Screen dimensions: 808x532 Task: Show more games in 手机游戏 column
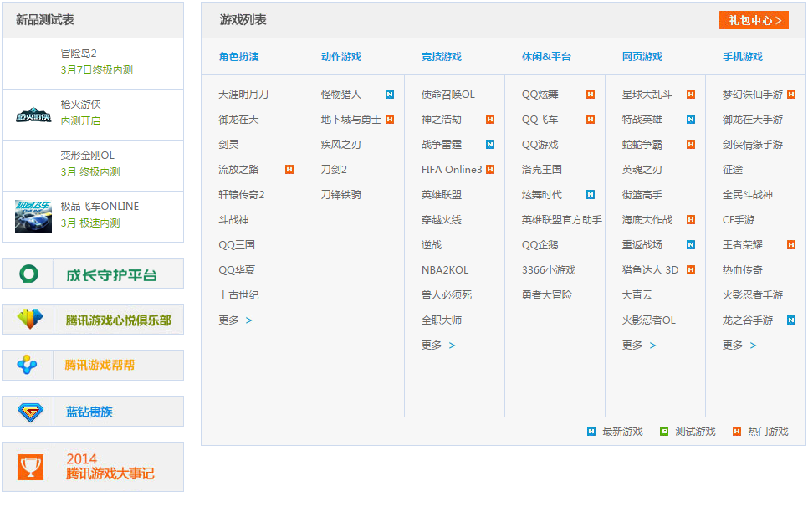739,345
